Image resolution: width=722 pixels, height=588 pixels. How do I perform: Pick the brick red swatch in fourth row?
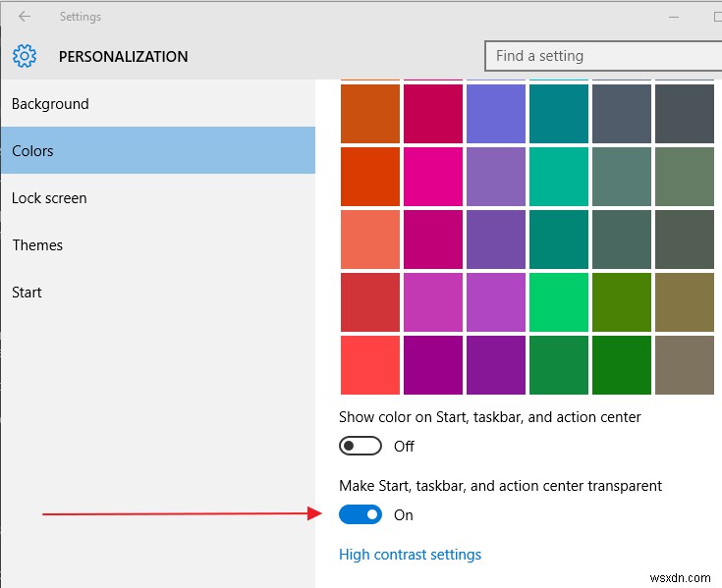click(370, 302)
